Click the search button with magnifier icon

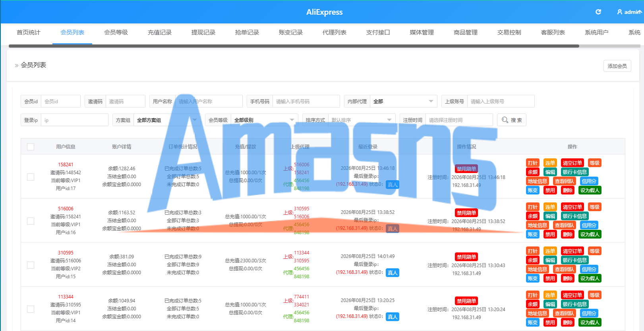[512, 120]
